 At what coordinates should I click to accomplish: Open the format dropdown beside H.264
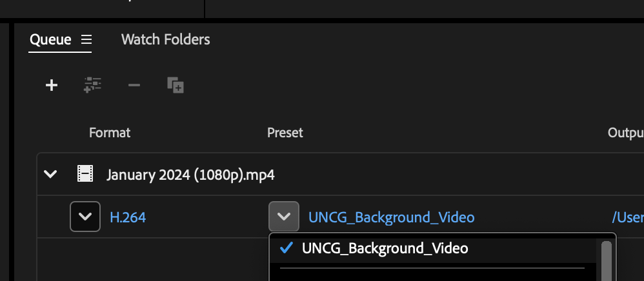85,217
